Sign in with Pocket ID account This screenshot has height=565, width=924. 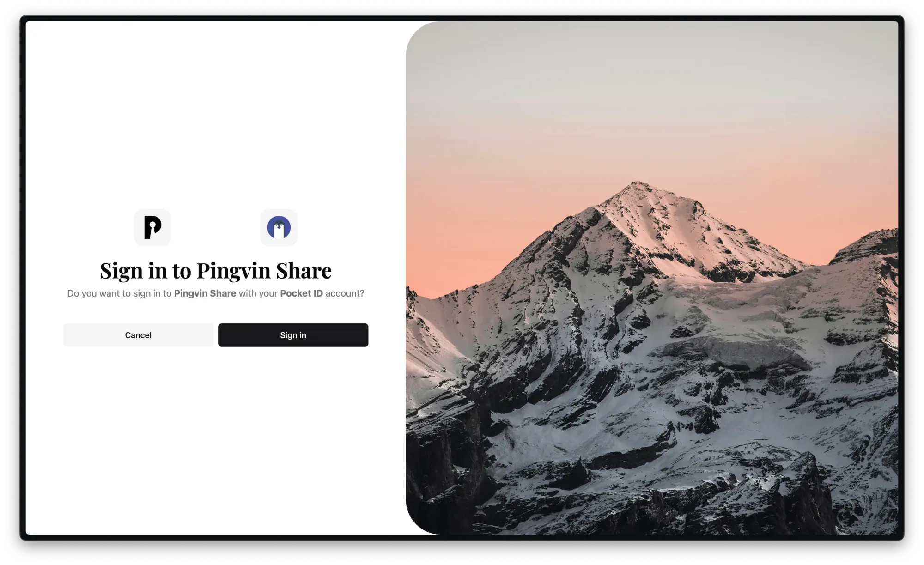click(292, 334)
